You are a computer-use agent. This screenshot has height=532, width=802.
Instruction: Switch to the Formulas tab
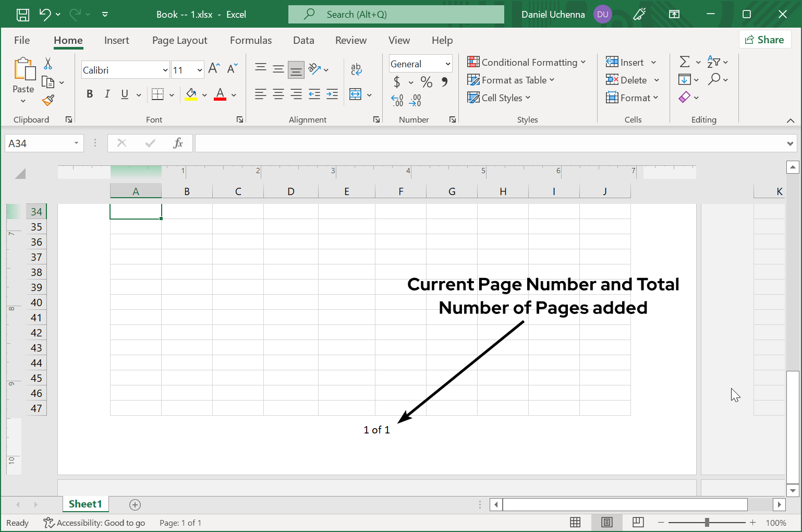pyautogui.click(x=251, y=40)
